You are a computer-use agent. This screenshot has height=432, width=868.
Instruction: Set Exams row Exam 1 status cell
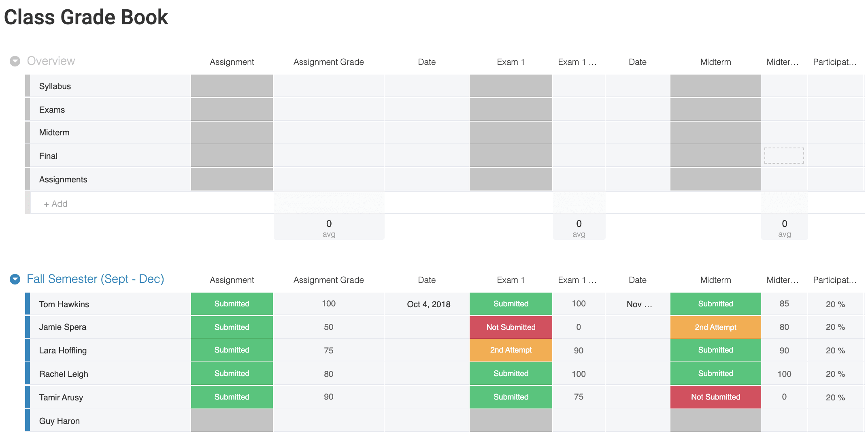pos(511,109)
